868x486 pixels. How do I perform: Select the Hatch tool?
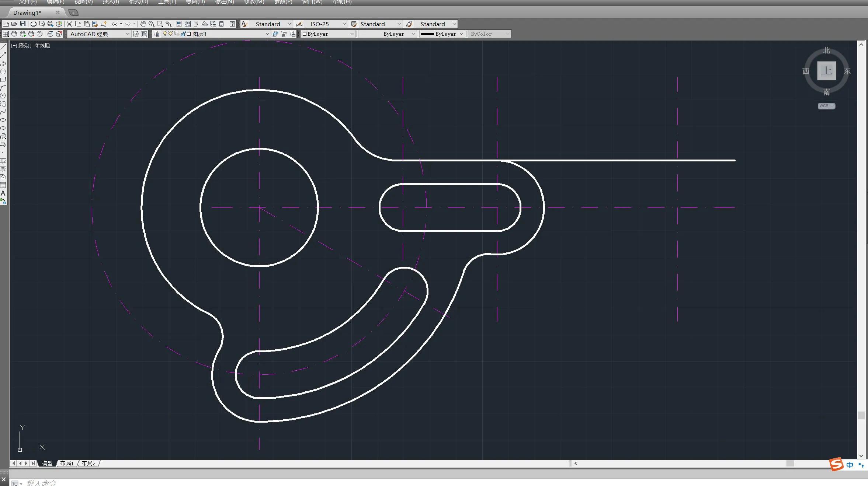click(3, 161)
